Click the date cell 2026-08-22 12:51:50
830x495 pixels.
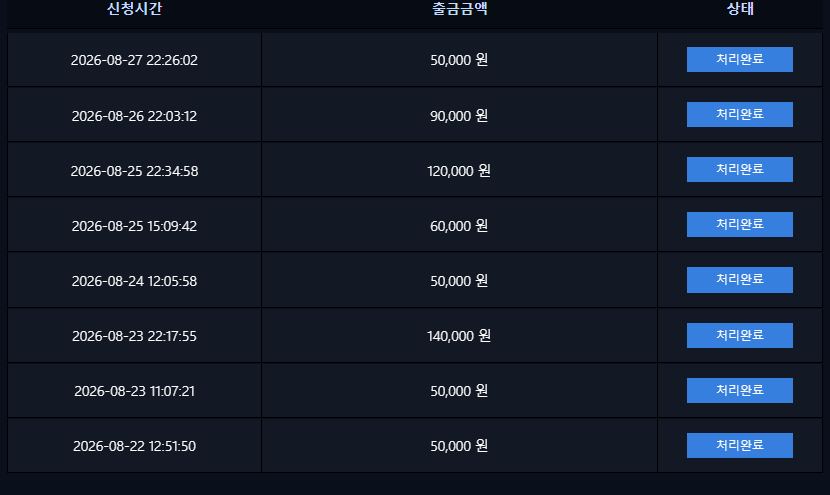click(134, 446)
